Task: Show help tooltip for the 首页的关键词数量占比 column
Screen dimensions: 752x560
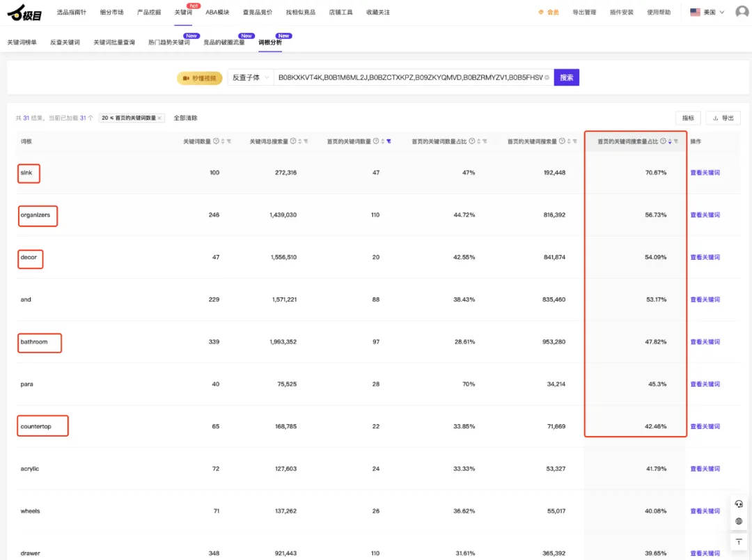Action: 472,141
